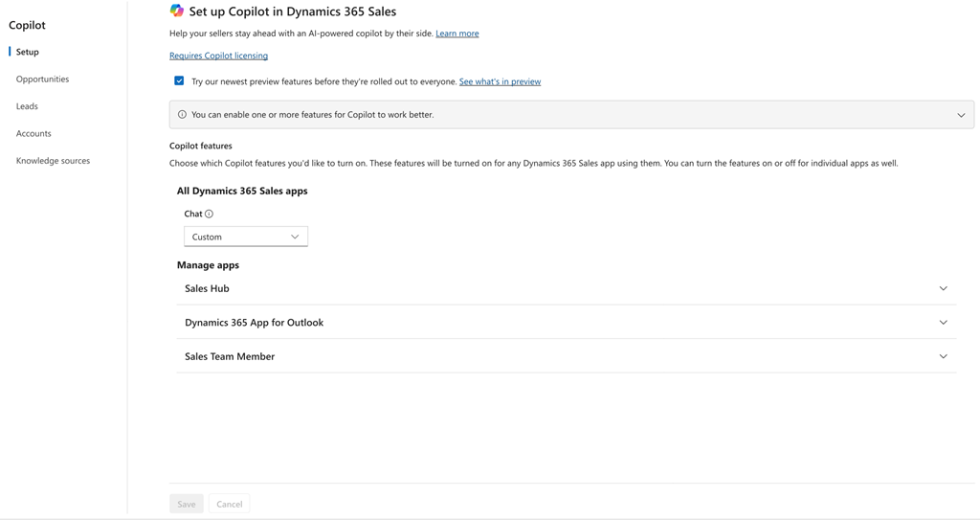This screenshot has height=520, width=980.
Task: Click the info icon in the features banner
Action: [x=182, y=115]
